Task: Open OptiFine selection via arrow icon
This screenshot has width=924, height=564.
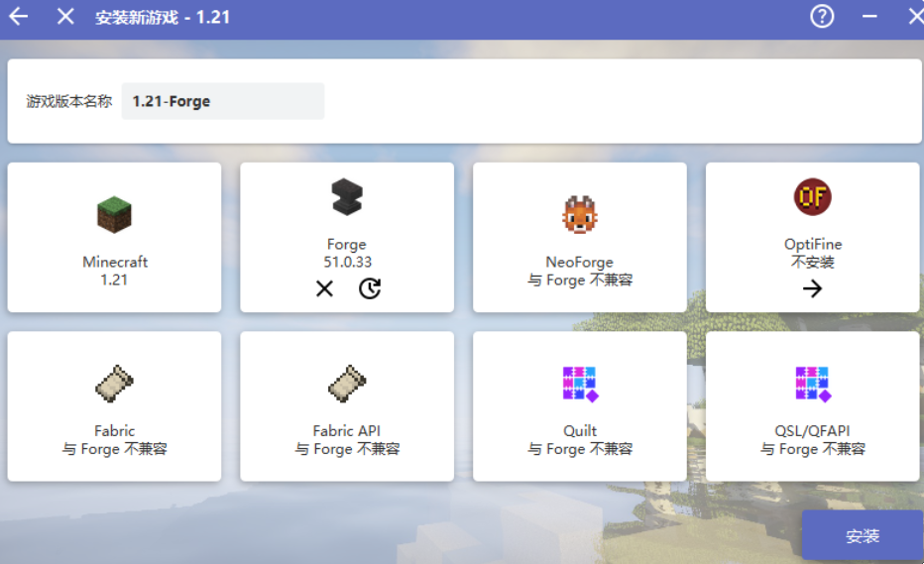Action: (x=812, y=288)
